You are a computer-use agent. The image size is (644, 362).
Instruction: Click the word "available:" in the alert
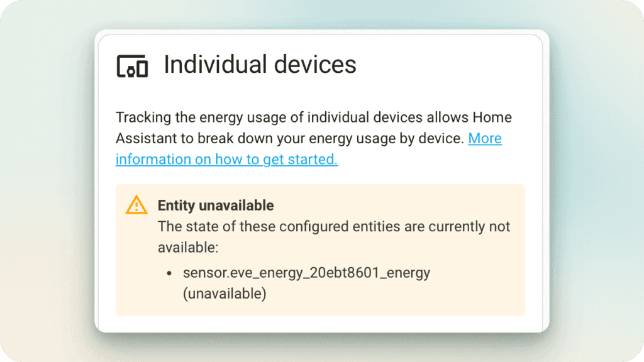point(187,248)
